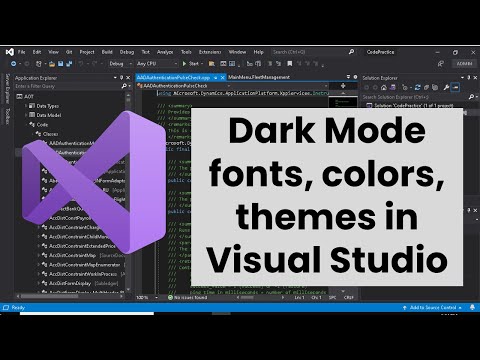The width and height of the screenshot is (480, 360).
Task: Toggle the Preview Selected Items icon
Action: (455, 88)
